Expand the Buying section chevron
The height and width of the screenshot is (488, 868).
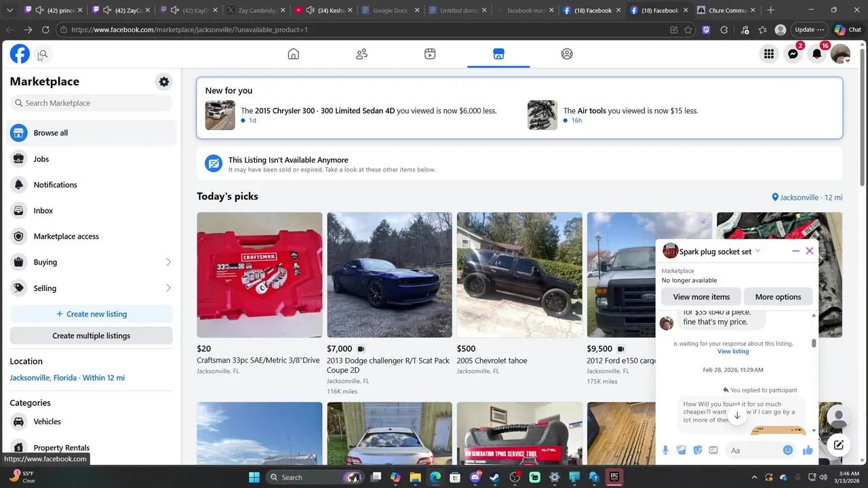tap(168, 262)
